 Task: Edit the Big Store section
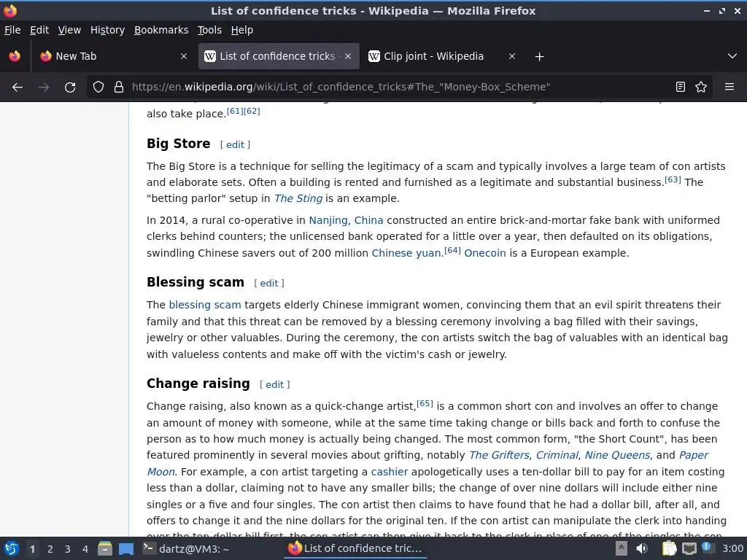coord(236,145)
